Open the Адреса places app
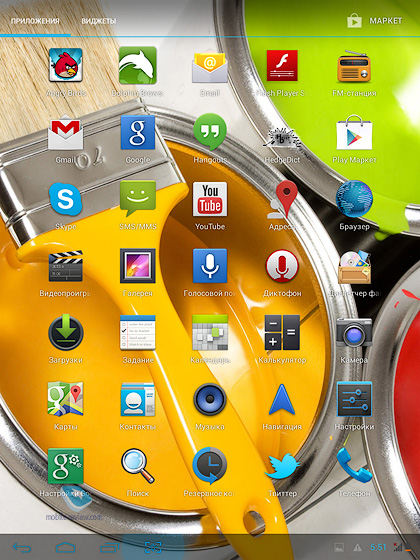The height and width of the screenshot is (560, 420). (282, 199)
